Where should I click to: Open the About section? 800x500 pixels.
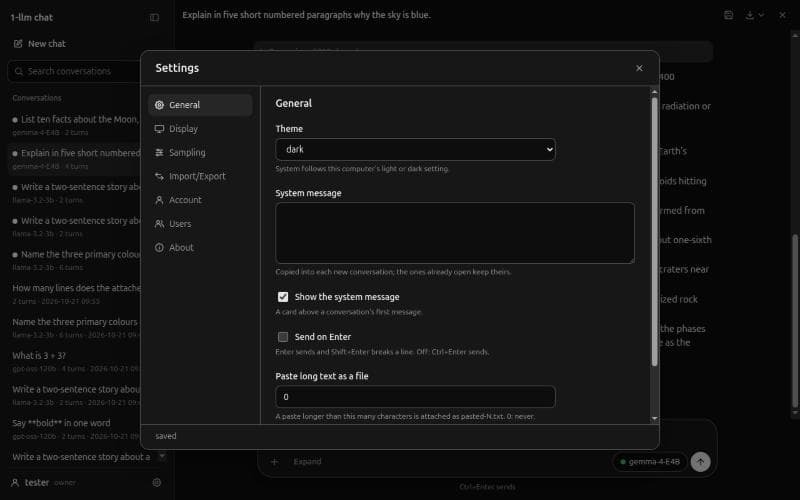coord(200,247)
